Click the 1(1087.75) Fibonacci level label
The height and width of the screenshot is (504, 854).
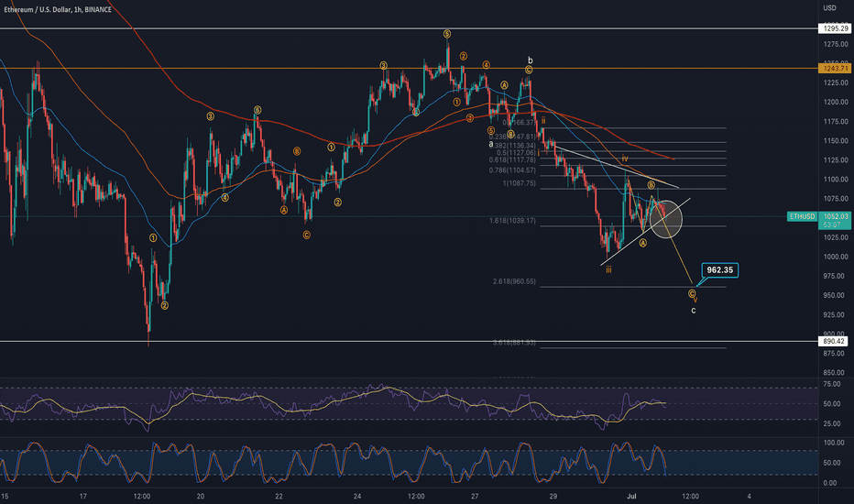(x=519, y=183)
